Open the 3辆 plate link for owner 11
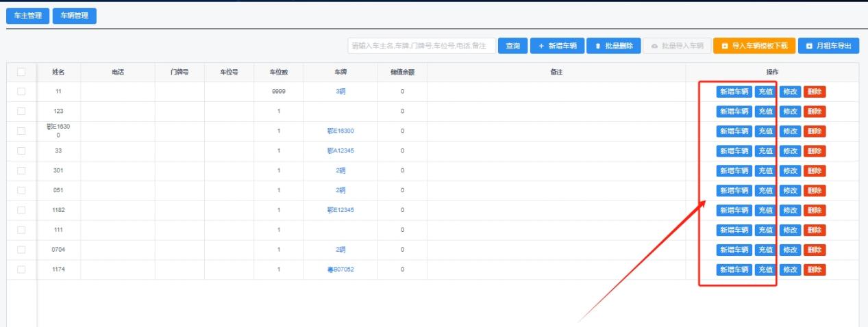 click(x=340, y=91)
